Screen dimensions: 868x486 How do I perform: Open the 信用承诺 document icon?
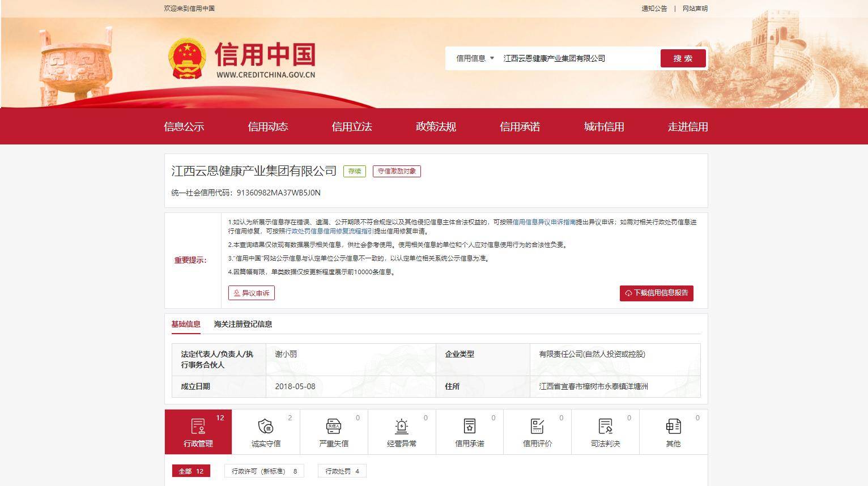click(470, 426)
